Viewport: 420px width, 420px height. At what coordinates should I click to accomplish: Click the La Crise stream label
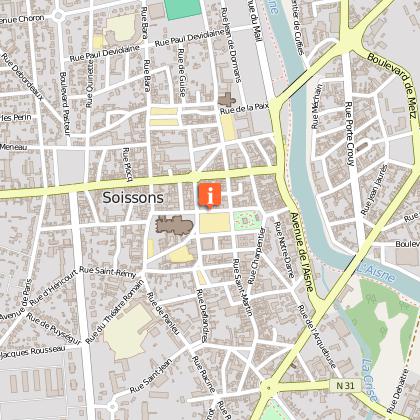coord(370,380)
